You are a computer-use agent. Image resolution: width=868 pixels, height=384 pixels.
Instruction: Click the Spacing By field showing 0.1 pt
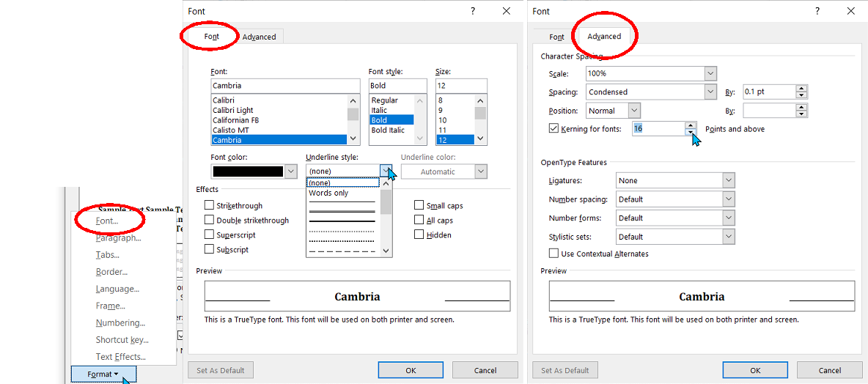tap(770, 92)
